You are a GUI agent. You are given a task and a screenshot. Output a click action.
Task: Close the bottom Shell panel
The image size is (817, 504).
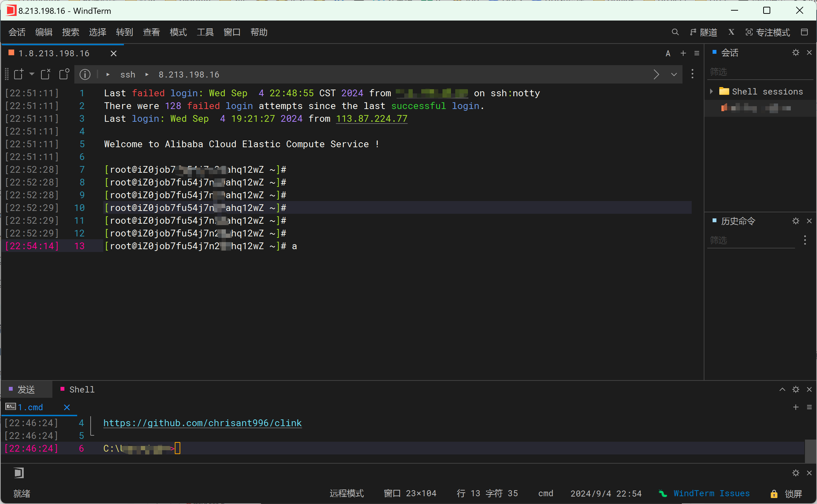pyautogui.click(x=809, y=389)
